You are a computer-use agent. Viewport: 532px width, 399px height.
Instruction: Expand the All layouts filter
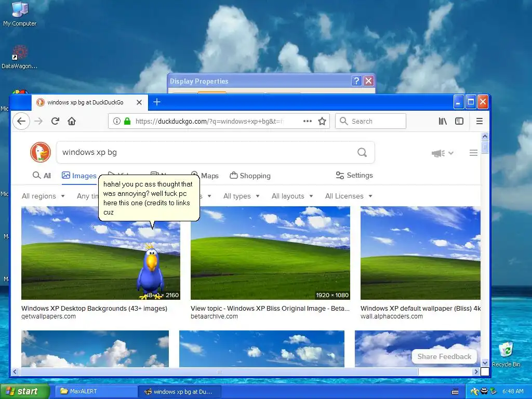click(x=292, y=196)
